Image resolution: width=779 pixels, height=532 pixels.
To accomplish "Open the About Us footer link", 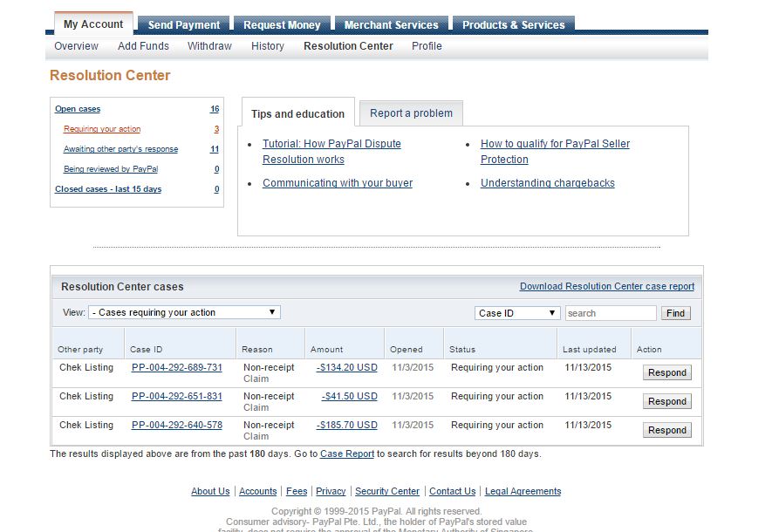I will [x=210, y=491].
